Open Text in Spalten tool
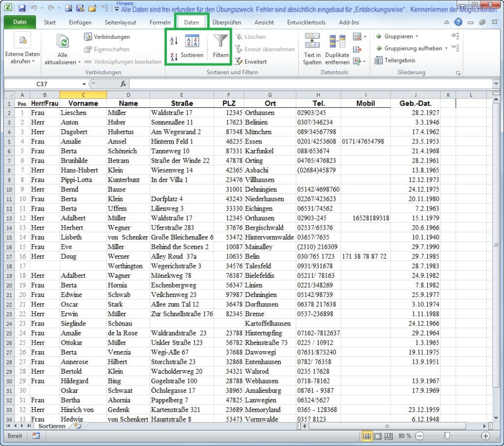Viewport: 504px width, 446px height. coord(312,47)
